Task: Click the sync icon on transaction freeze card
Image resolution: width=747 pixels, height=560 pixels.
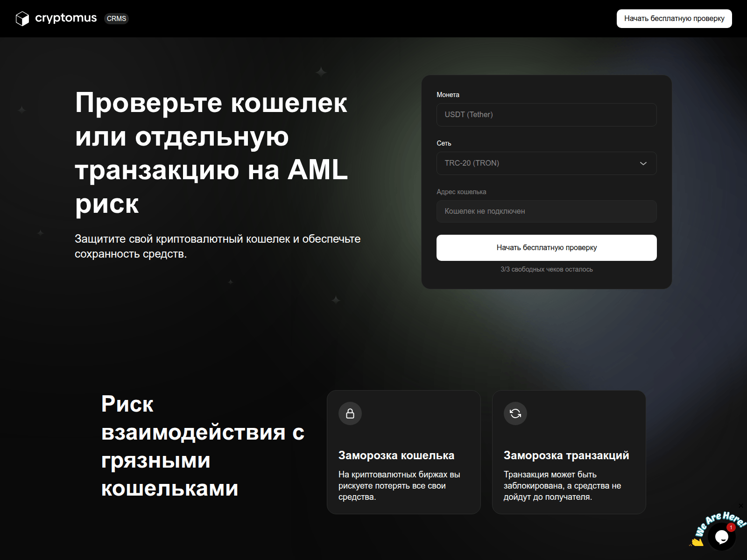Action: click(514, 413)
